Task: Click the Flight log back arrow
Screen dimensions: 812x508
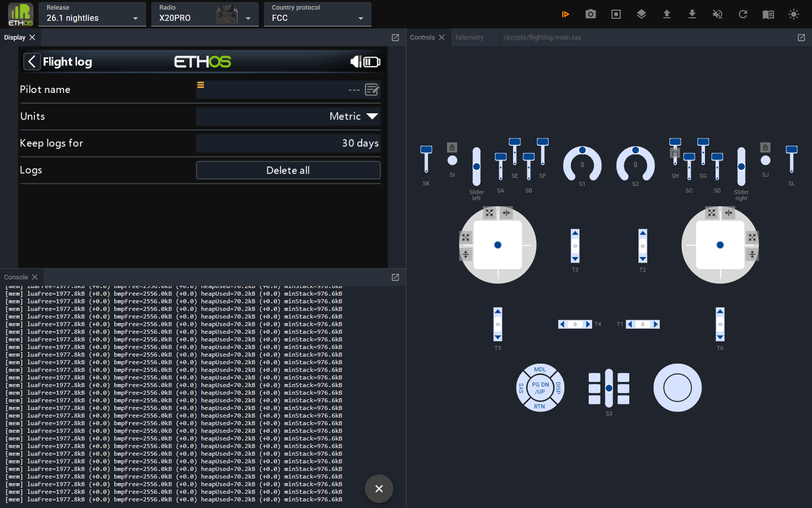Action: [31, 61]
